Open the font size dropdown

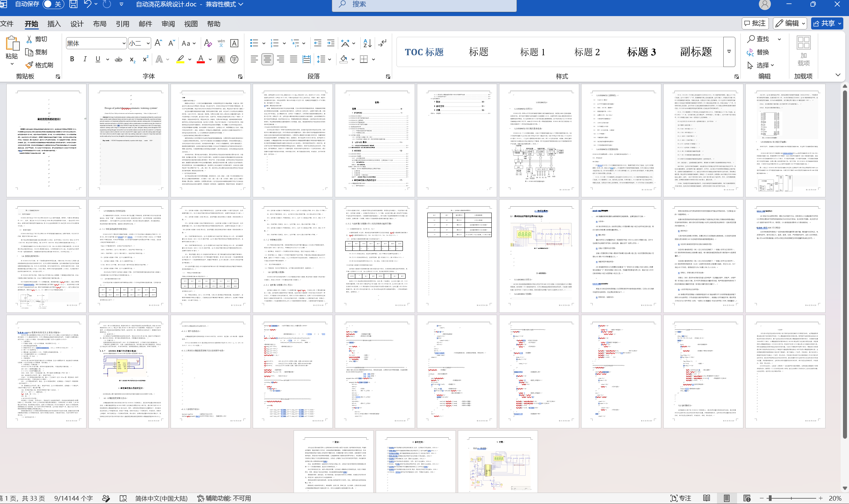[148, 44]
